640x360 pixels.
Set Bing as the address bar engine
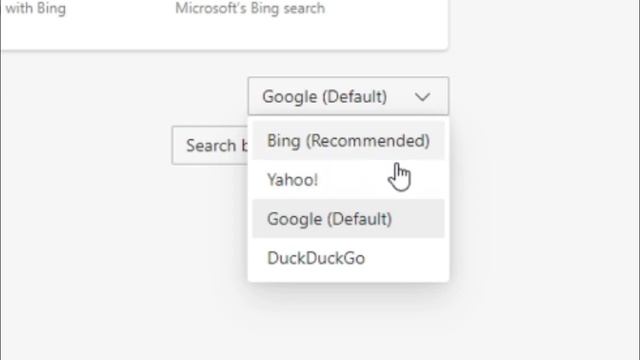(x=348, y=140)
